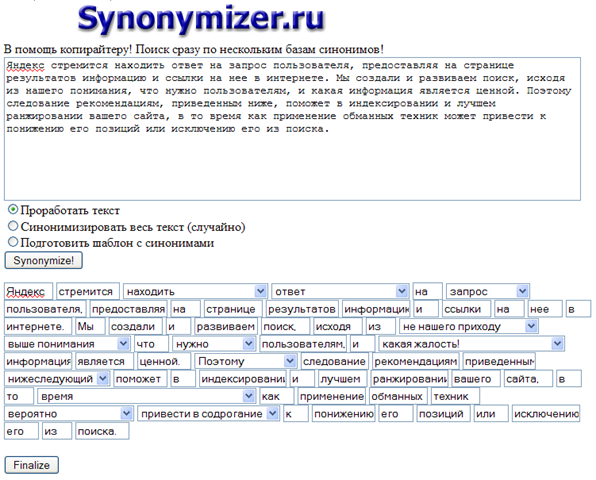Click the 'нее' word field
Screen dimensions: 596x480
(x=545, y=309)
